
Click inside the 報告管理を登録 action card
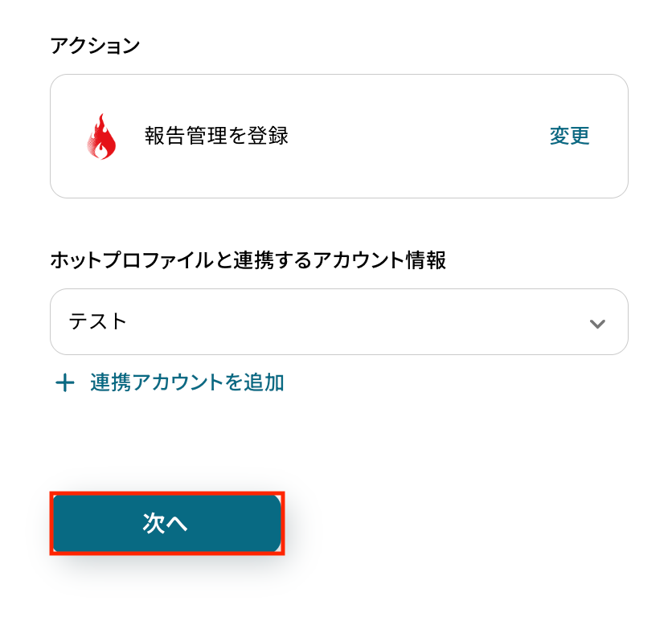(339, 137)
